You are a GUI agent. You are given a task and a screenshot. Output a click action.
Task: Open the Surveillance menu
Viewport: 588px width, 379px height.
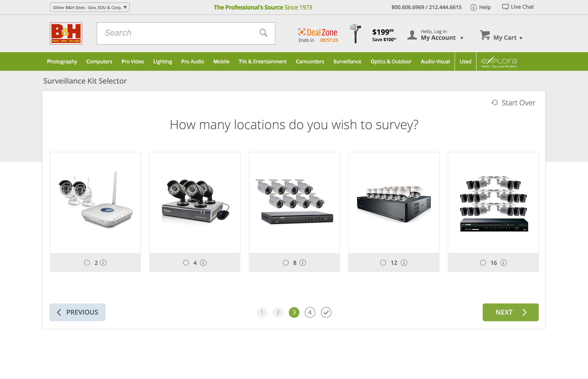click(347, 61)
